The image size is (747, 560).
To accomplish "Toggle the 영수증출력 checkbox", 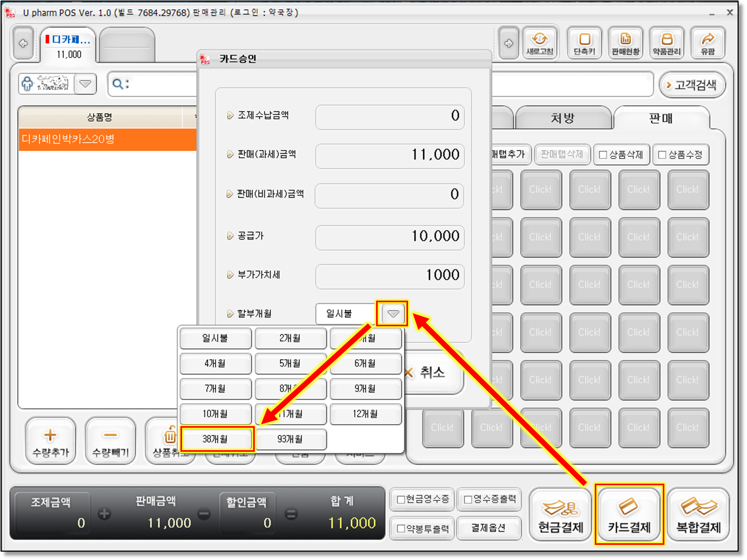I will click(x=468, y=499).
